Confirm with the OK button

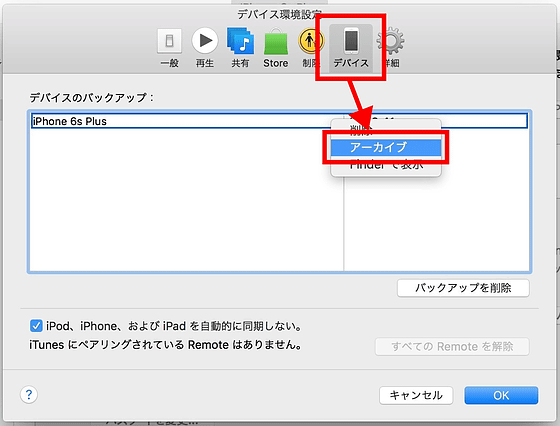click(x=501, y=395)
